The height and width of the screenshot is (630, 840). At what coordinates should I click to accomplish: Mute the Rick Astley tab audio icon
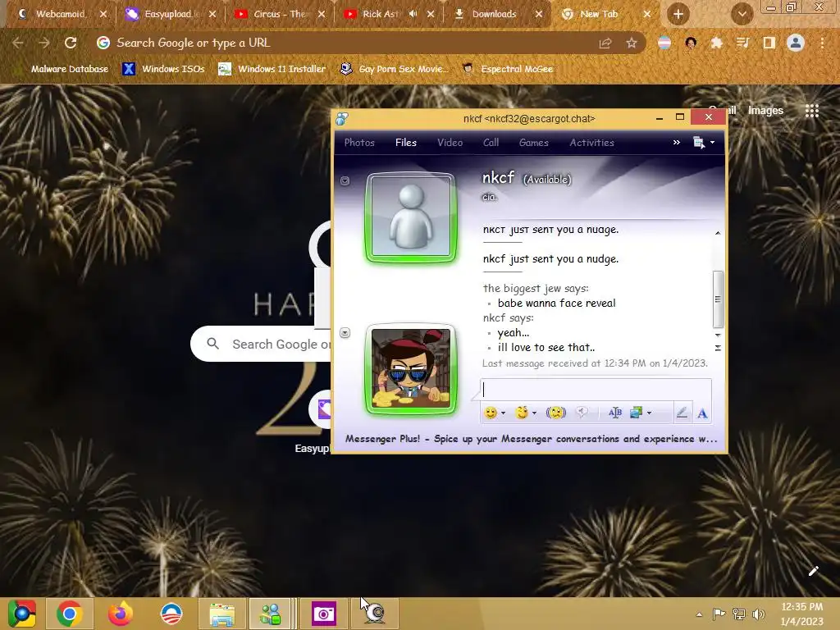pos(413,14)
